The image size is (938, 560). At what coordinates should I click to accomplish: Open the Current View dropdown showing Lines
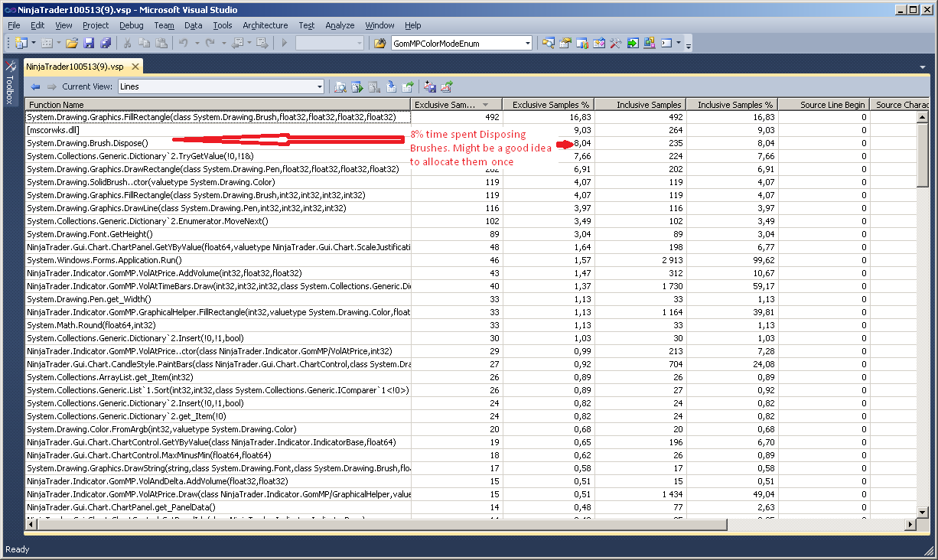pyautogui.click(x=221, y=86)
